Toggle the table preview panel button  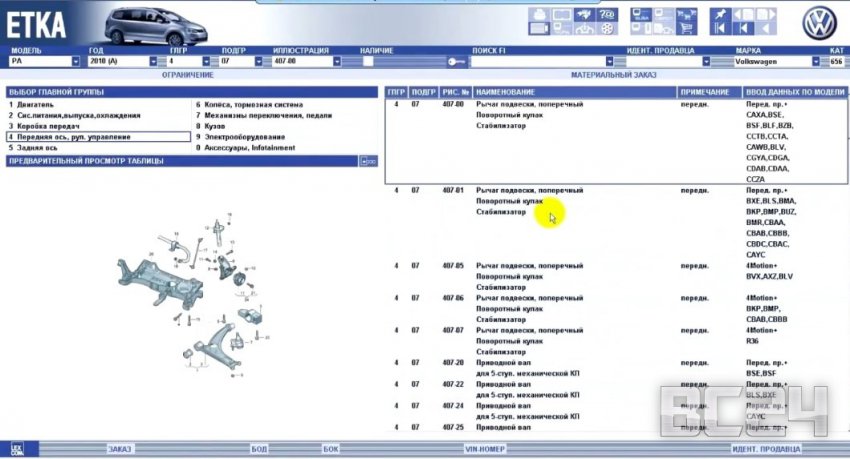point(368,160)
